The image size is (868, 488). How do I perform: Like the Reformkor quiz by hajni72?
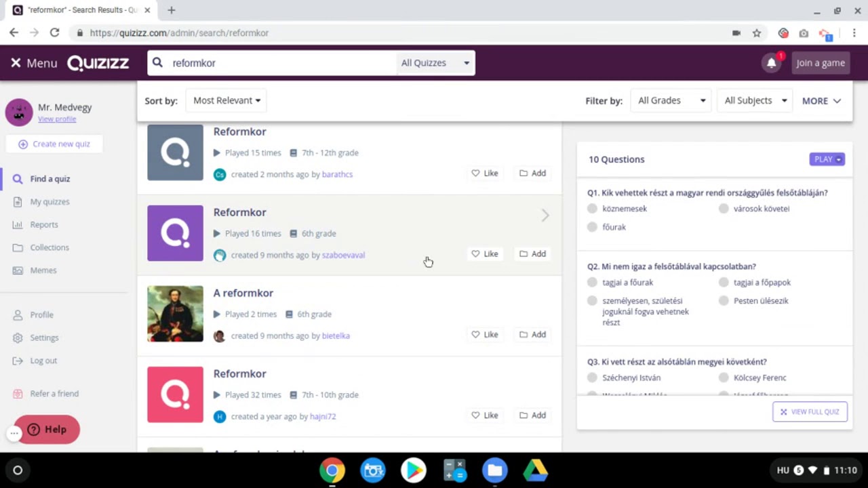[x=485, y=415]
